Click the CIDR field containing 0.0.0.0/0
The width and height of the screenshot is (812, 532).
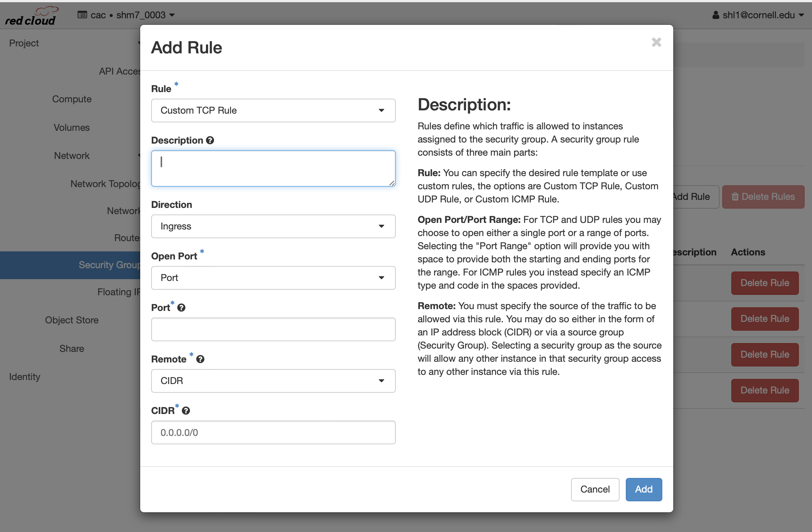click(273, 432)
